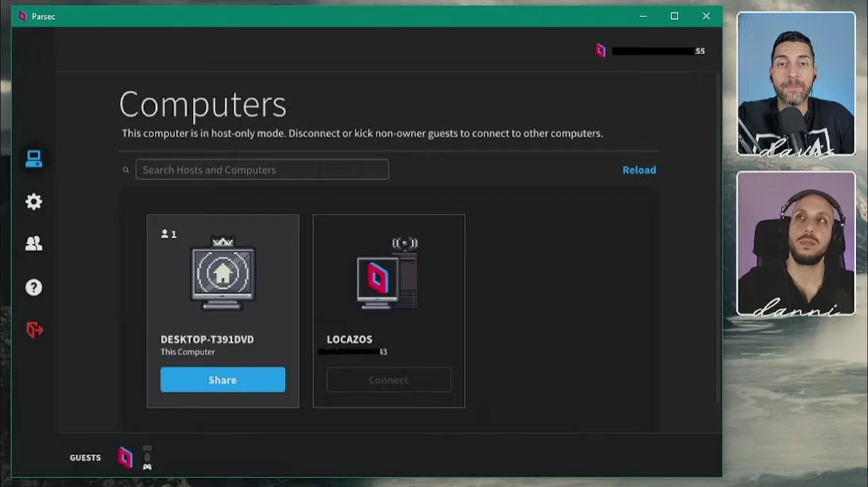Open the Help question mark icon
Image resolution: width=868 pixels, height=487 pixels.
pyautogui.click(x=34, y=287)
